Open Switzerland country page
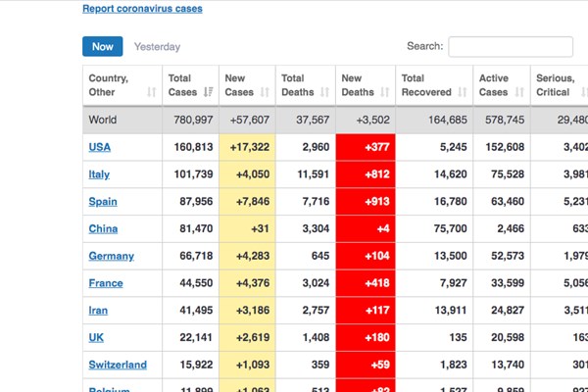This screenshot has height=392, width=588. pos(118,365)
